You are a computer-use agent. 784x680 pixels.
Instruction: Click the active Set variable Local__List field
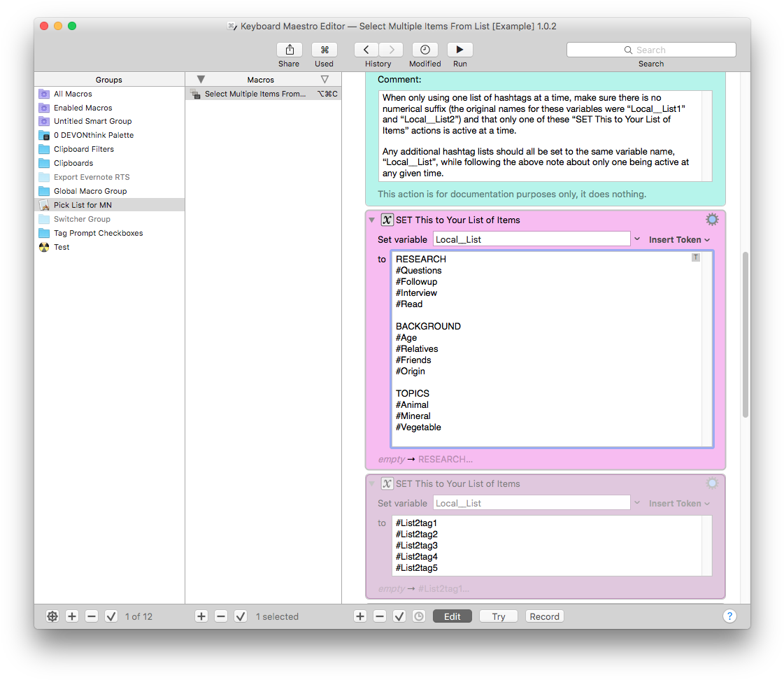click(x=532, y=239)
